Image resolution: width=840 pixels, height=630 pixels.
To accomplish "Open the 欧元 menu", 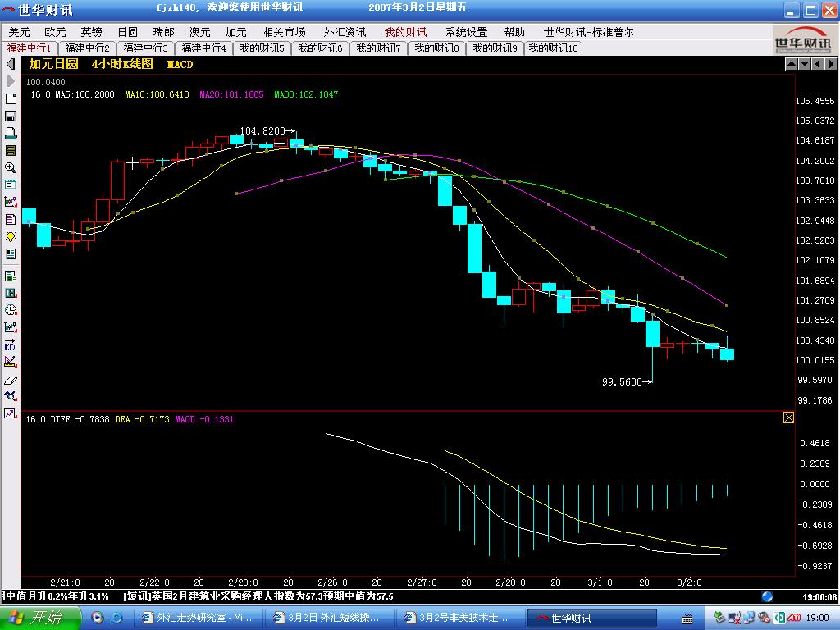I will point(55,32).
